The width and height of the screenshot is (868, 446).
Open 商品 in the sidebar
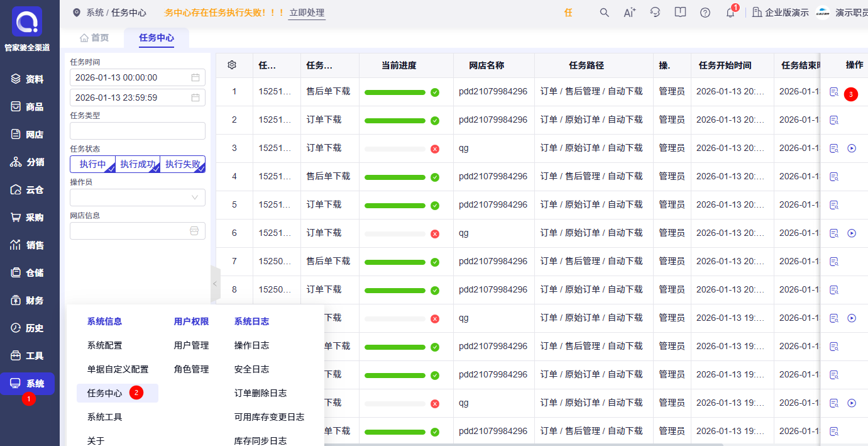pyautogui.click(x=28, y=107)
